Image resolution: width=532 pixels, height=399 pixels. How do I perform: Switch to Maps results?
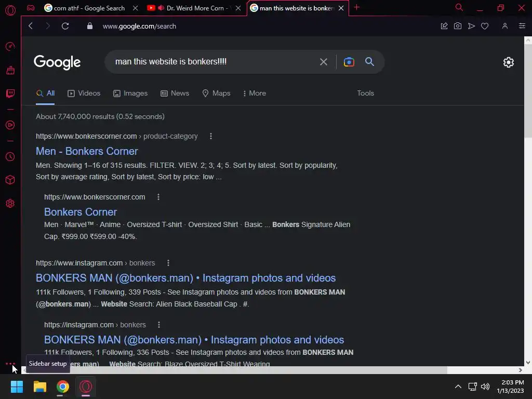(x=216, y=94)
